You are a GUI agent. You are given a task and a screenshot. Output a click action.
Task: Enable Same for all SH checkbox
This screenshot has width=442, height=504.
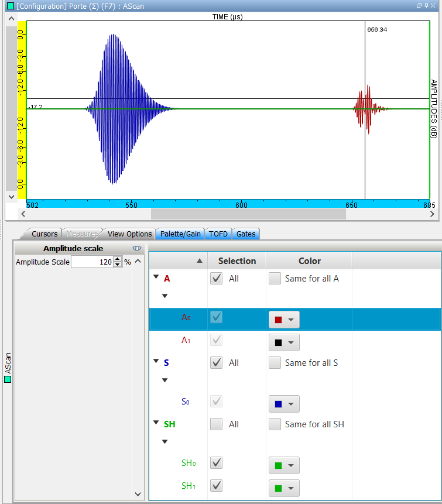click(x=275, y=424)
